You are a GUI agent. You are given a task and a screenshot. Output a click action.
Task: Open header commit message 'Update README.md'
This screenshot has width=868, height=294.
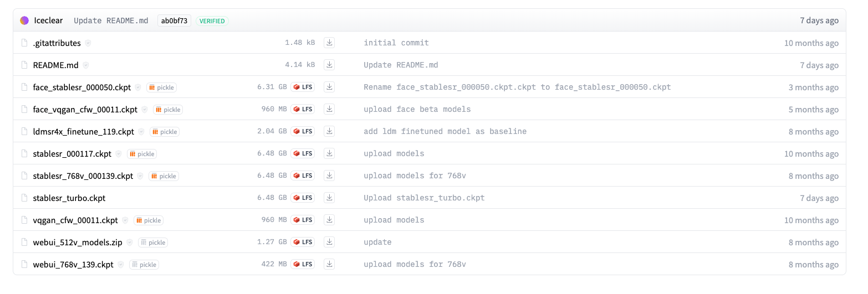pos(111,20)
